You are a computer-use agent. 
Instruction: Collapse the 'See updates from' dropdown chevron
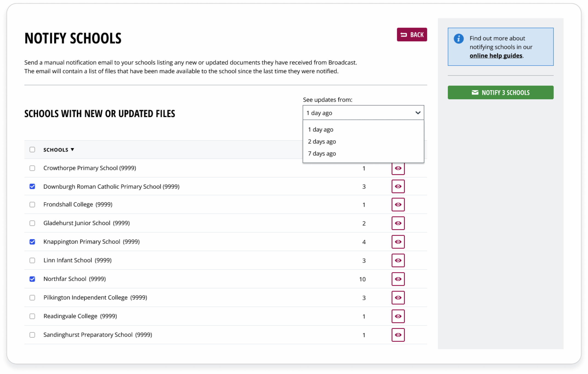pyautogui.click(x=418, y=113)
